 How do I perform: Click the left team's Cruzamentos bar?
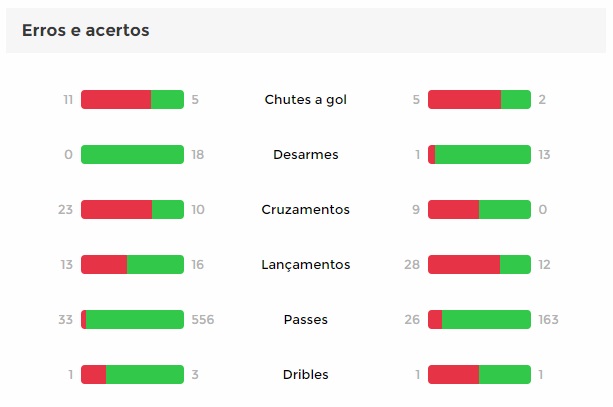132,210
